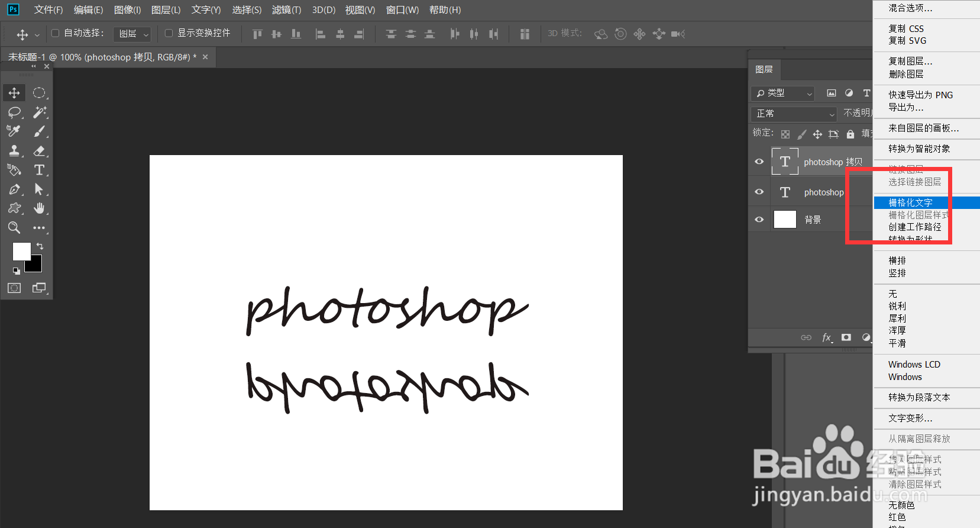Select the Magic Wand tool

[39, 112]
